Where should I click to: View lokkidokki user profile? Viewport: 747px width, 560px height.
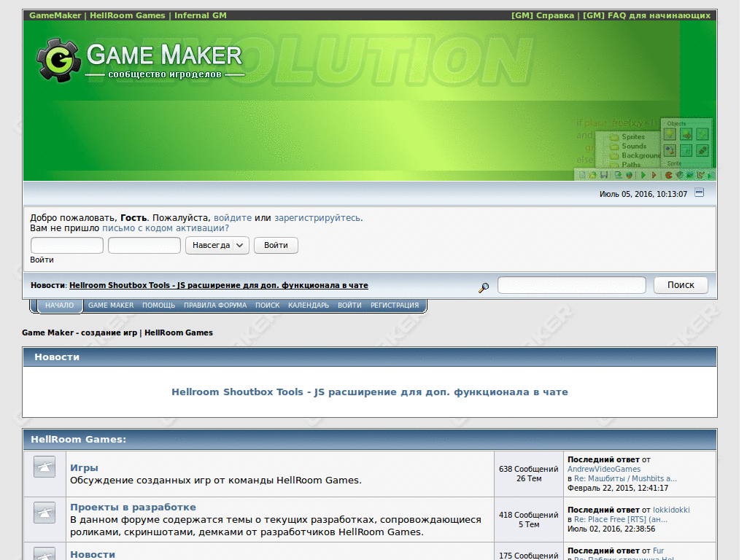pos(671,510)
